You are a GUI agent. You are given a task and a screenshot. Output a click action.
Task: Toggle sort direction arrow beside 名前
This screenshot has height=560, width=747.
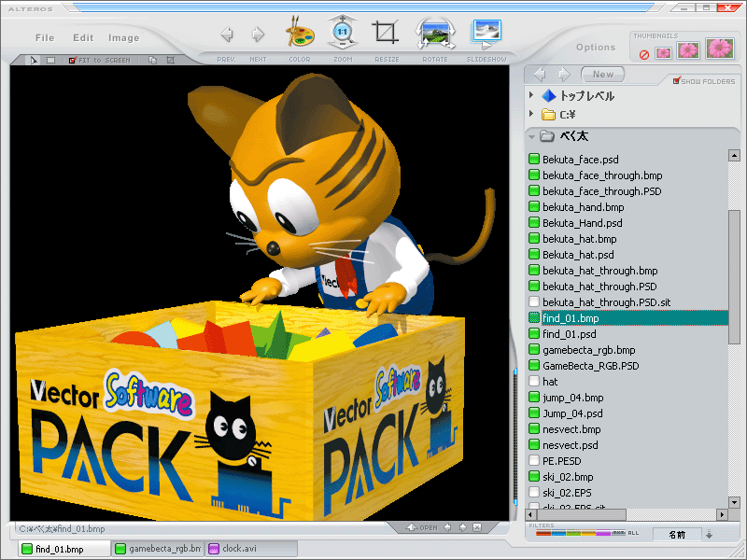click(x=709, y=534)
